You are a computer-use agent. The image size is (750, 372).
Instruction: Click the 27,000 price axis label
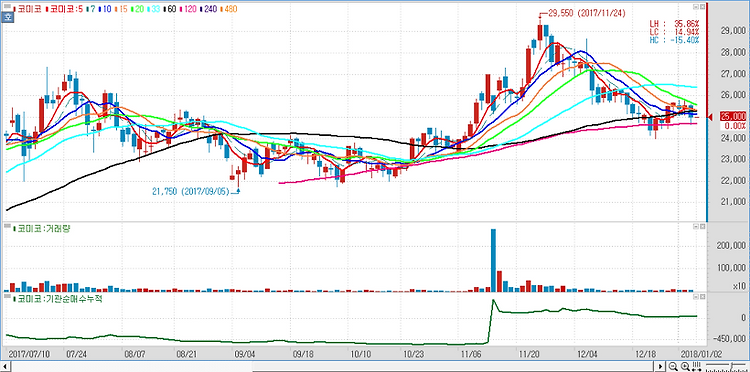[x=732, y=74]
